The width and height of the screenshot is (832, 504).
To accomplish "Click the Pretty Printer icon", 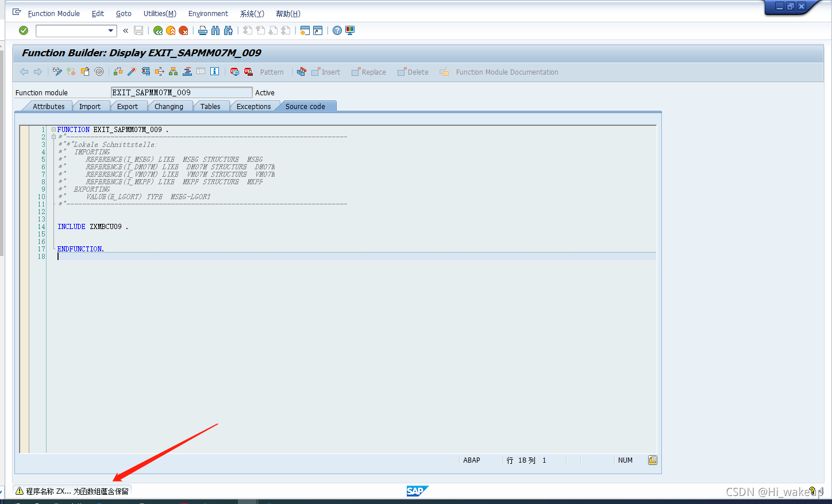I will click(x=301, y=72).
